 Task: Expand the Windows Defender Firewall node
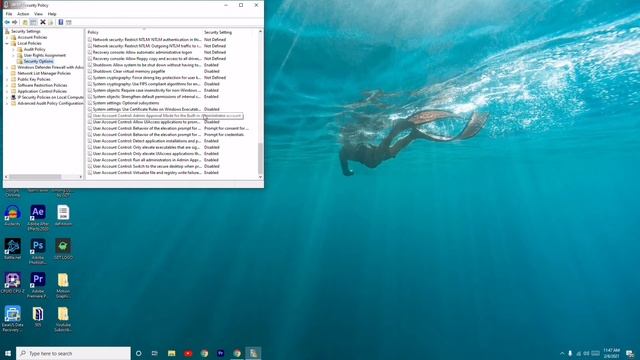(7, 67)
